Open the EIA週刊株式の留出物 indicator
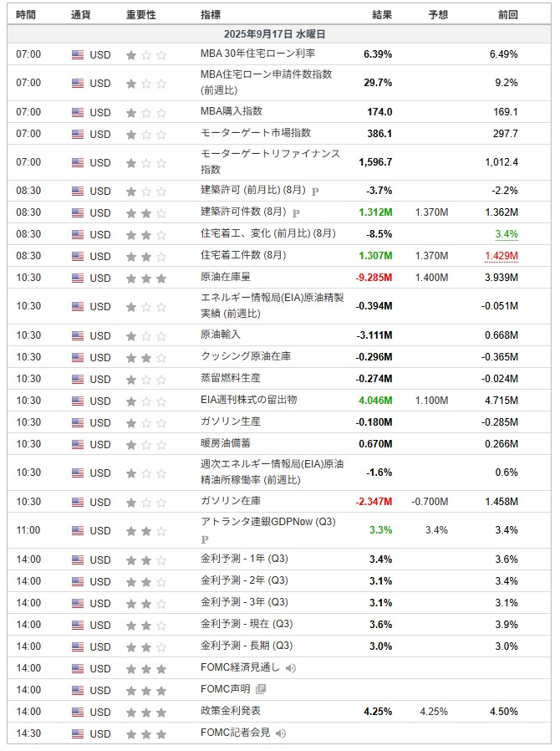The height and width of the screenshot is (751, 560). coord(248,400)
